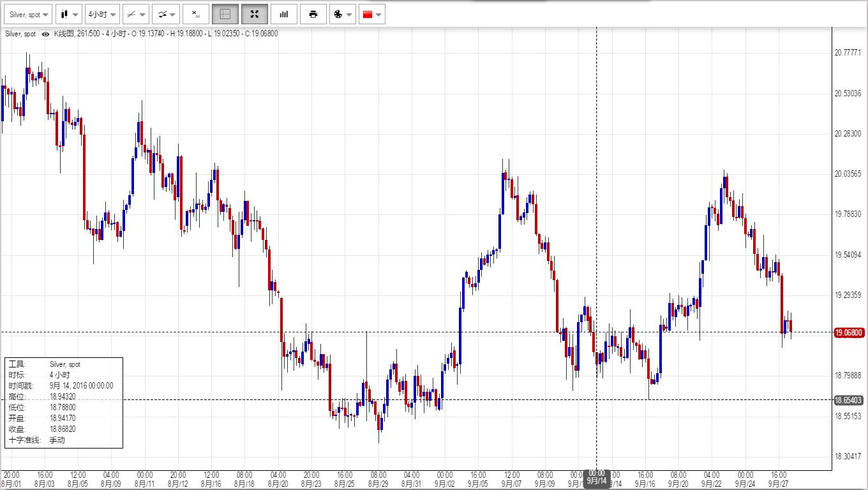Open the color theme palette dropdown
The height and width of the screenshot is (490, 868).
(x=343, y=14)
